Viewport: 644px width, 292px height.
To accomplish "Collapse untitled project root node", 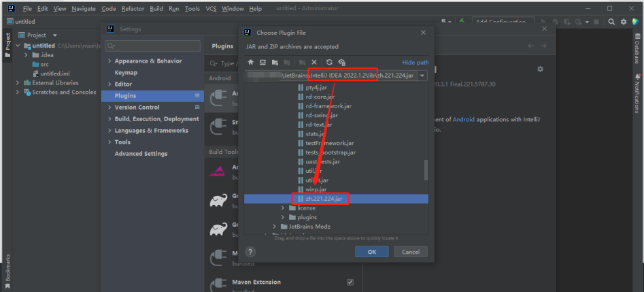I will tap(18, 46).
